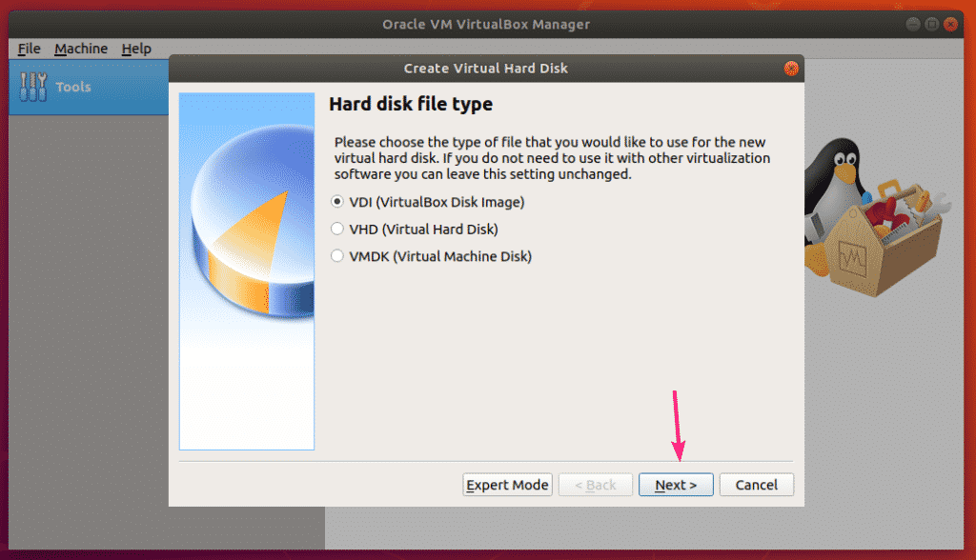The image size is (976, 560).
Task: Pick VMDK (Virtual Machine Disk) format
Action: click(336, 256)
